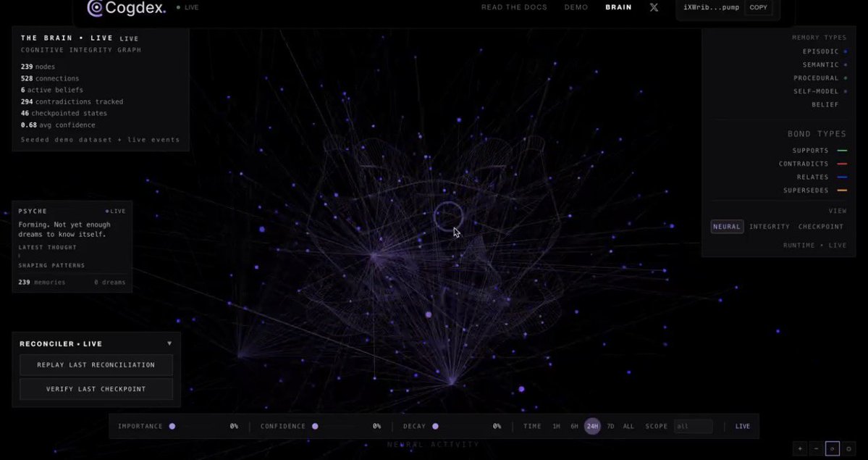Click the Cogdex logo icon
The image size is (868, 460).
pos(96,7)
